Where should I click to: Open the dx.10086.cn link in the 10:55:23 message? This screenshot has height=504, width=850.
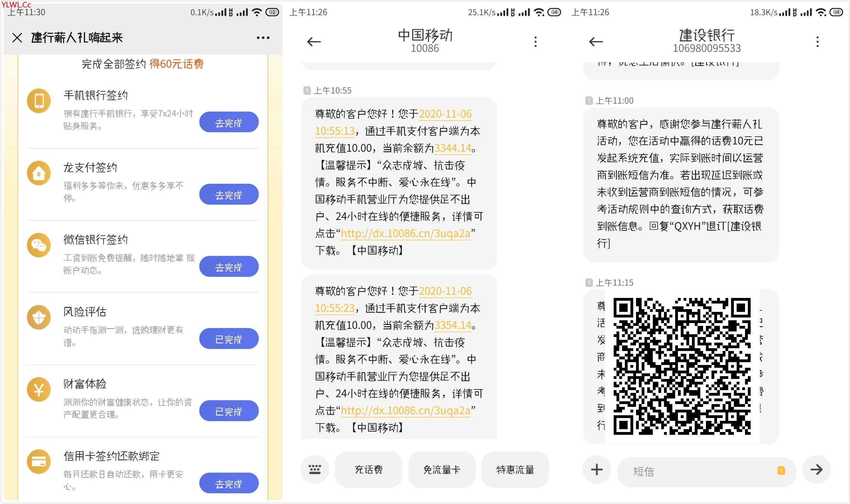pos(406,411)
